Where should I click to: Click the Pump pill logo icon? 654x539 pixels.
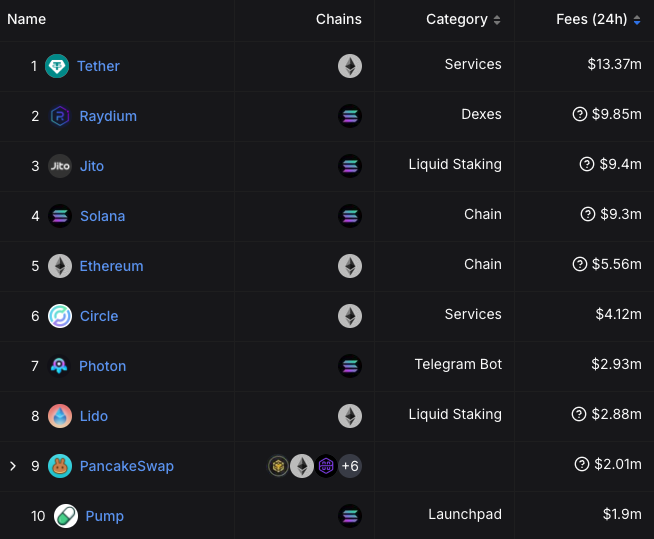coord(66,516)
